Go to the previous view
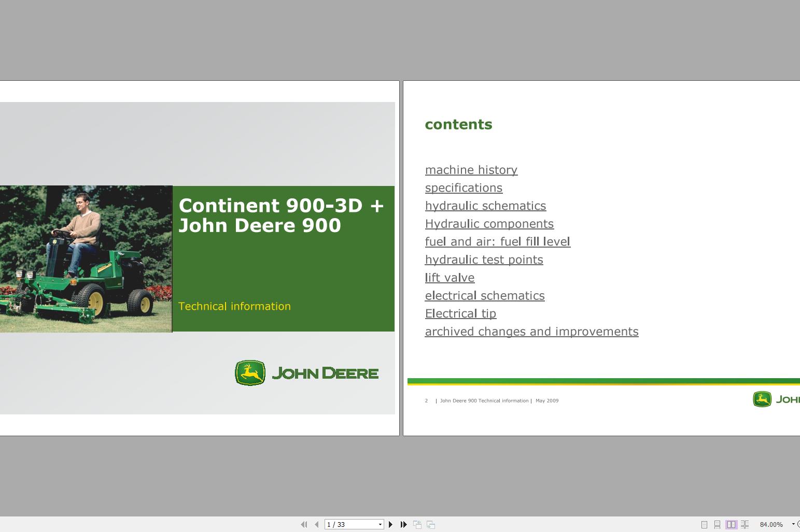 coord(417,524)
